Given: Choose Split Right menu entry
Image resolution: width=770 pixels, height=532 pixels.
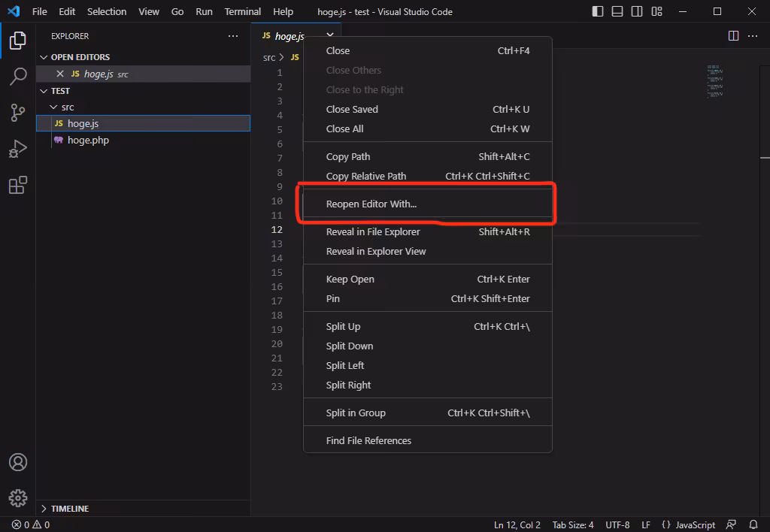Looking at the screenshot, I should pyautogui.click(x=428, y=385).
